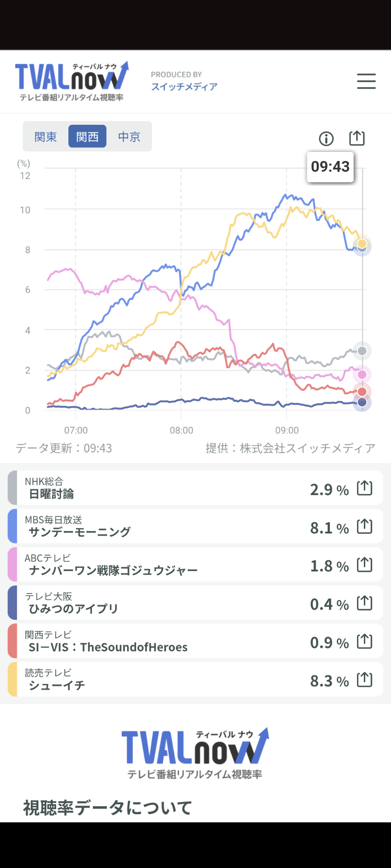Open the hamburger menu
This screenshot has width=391, height=868.
(x=366, y=81)
